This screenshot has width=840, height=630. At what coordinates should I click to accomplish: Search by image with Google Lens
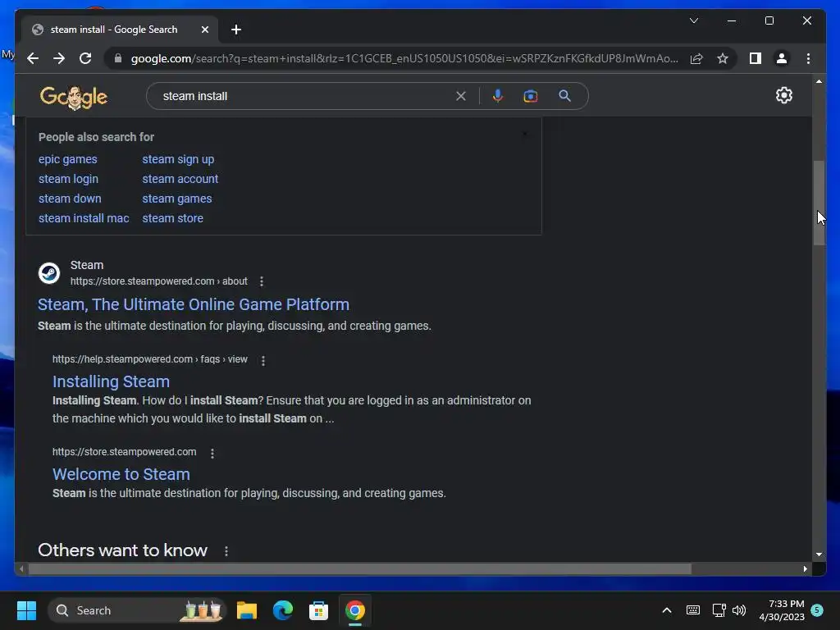(x=531, y=96)
